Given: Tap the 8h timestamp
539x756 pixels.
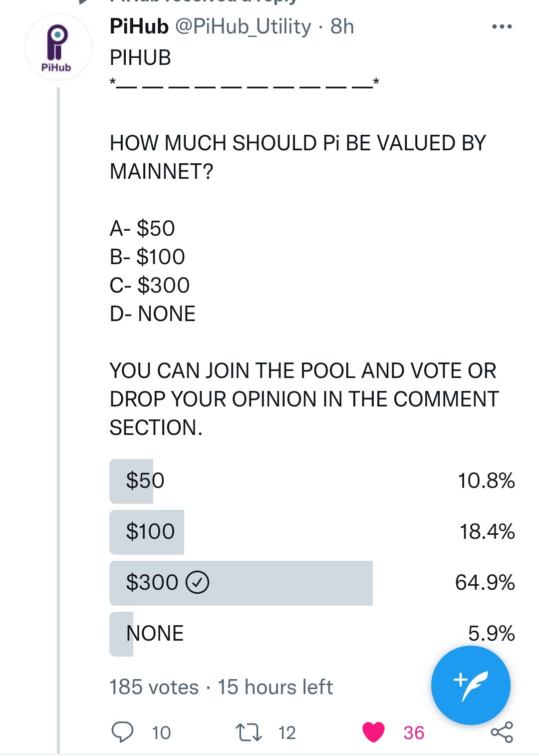Looking at the screenshot, I should coord(342,26).
